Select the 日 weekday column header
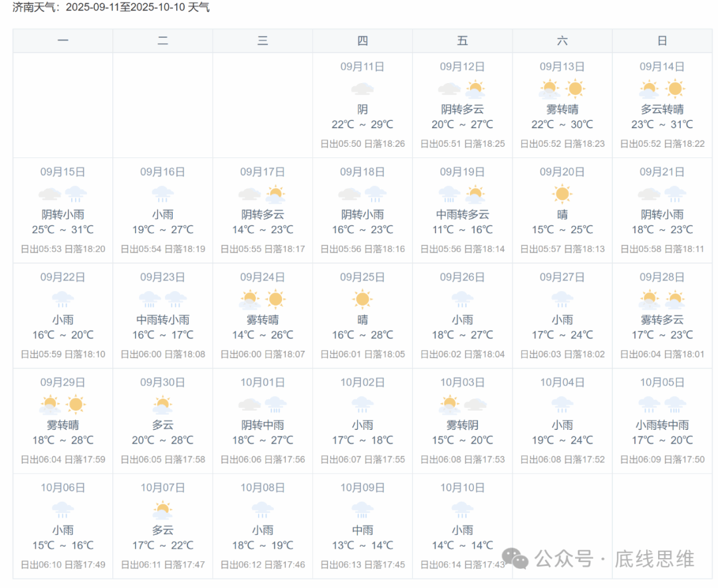718x588 pixels. (x=661, y=41)
